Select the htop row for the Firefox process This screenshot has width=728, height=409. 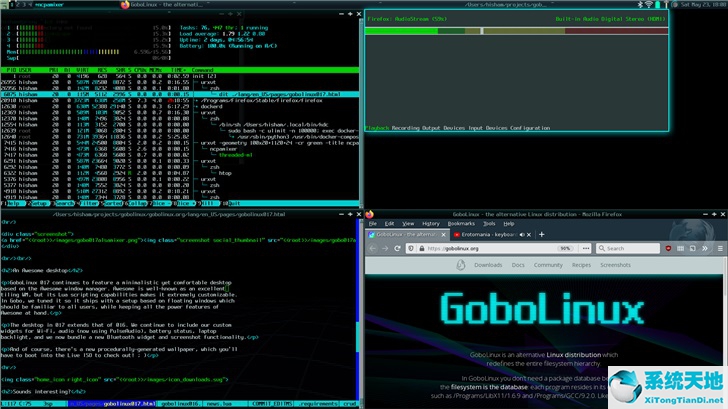click(x=180, y=100)
